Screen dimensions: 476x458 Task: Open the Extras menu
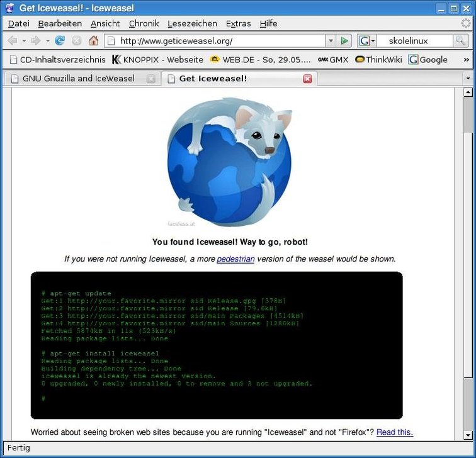238,23
